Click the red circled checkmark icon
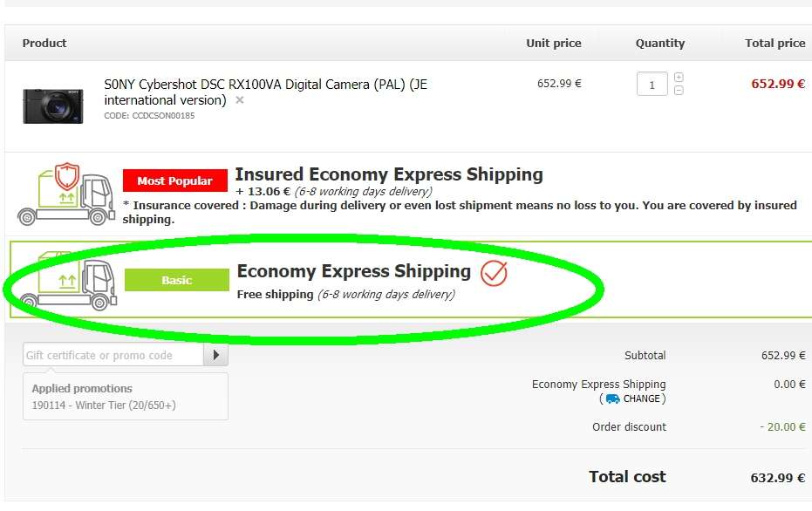The width and height of the screenshot is (812, 511). [494, 273]
